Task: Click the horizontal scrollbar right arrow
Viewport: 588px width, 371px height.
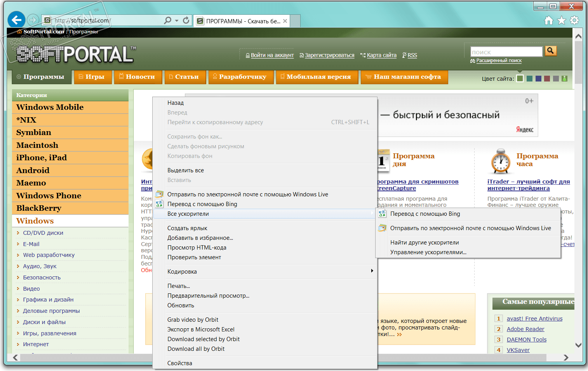Action: pyautogui.click(x=566, y=357)
